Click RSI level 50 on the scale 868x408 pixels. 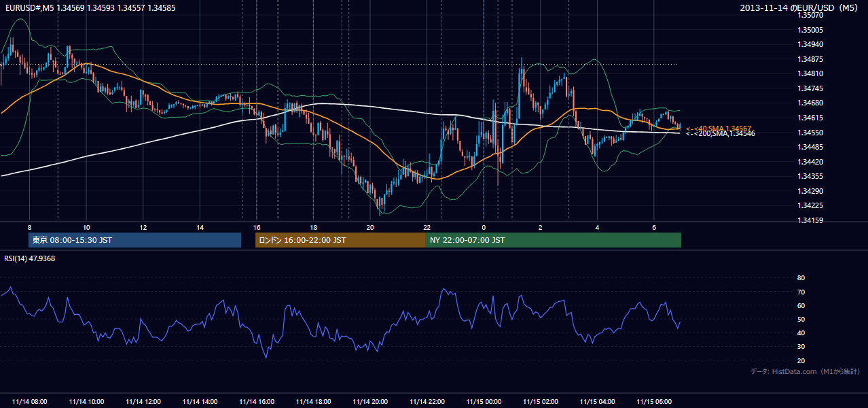pos(801,319)
